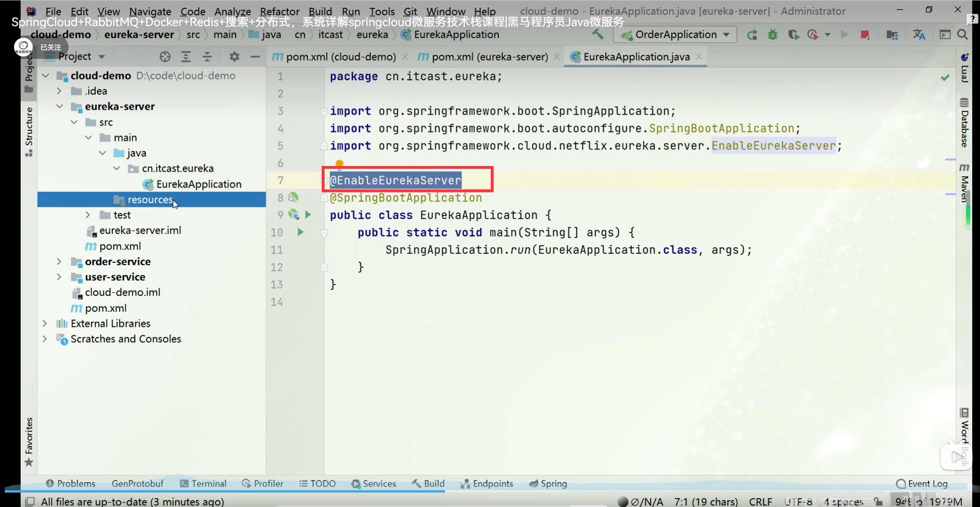Switch to pom.xml (eureka-server) tab
The height and width of the screenshot is (507, 980).
click(x=489, y=57)
